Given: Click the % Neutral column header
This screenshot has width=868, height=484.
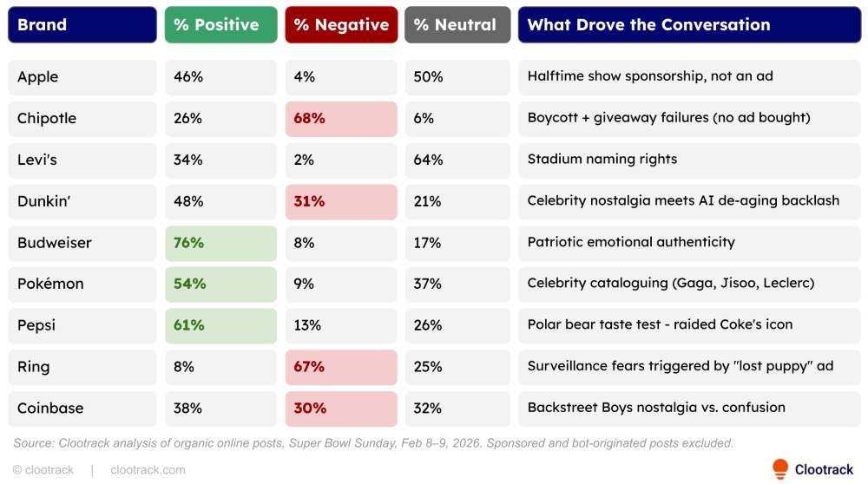Looking at the screenshot, I should [457, 25].
